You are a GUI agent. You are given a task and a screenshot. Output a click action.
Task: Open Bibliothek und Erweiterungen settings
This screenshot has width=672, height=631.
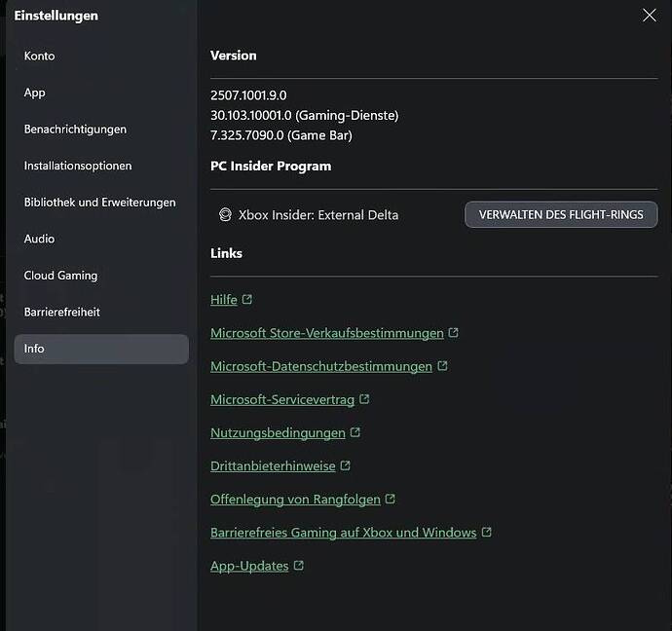coord(101,203)
